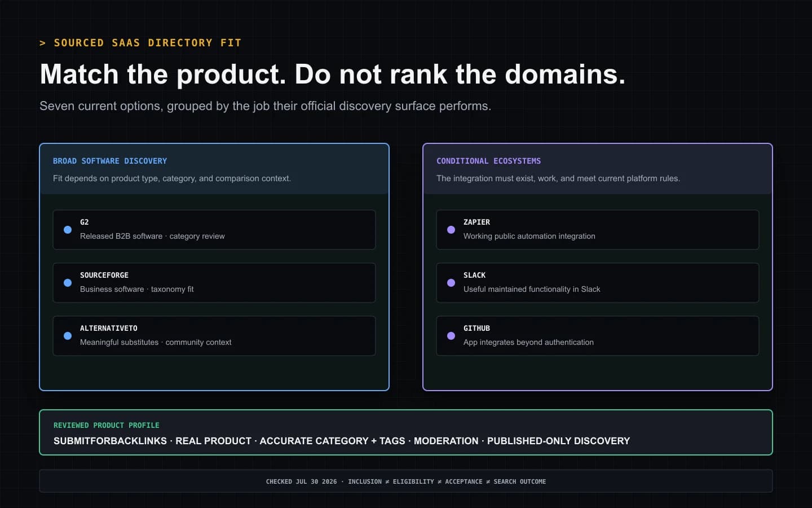Click 'The integration must exist' description
Image resolution: width=812 pixels, height=508 pixels.
[558, 178]
